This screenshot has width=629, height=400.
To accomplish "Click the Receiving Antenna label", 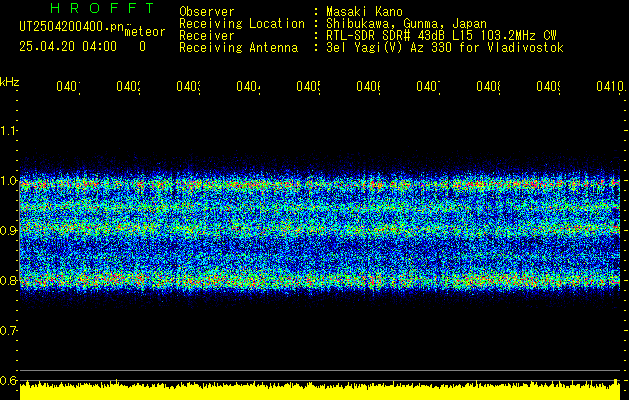I will click(238, 48).
